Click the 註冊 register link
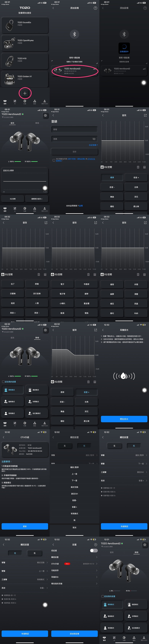This screenshot has width=149, height=644. tap(81, 206)
